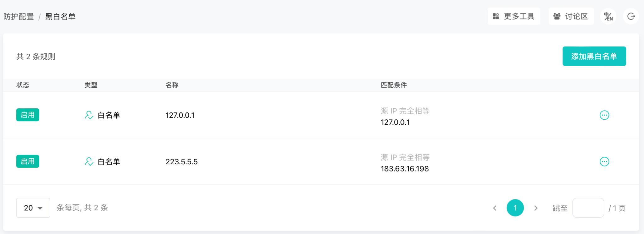Go to previous page arrow
644x234 pixels.
point(495,208)
